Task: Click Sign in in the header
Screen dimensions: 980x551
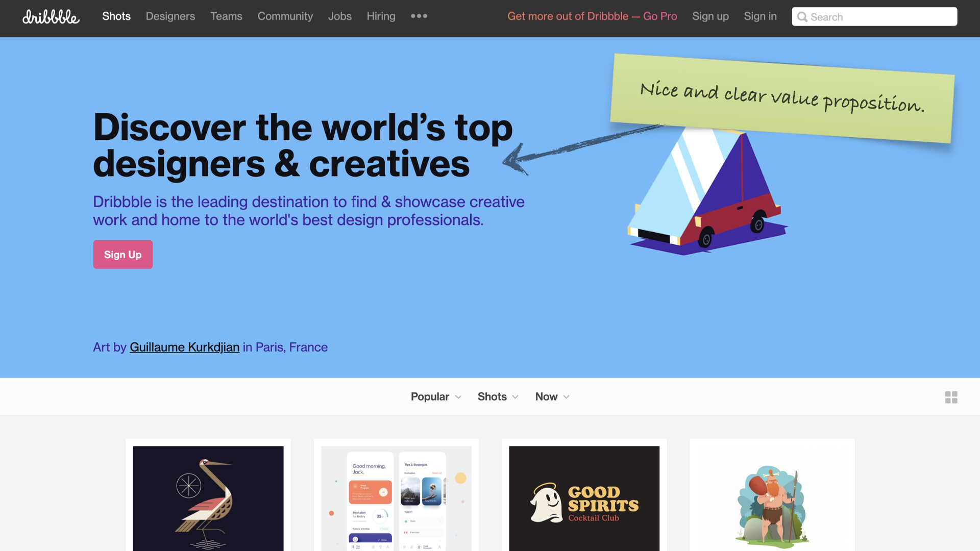Action: 760,16
